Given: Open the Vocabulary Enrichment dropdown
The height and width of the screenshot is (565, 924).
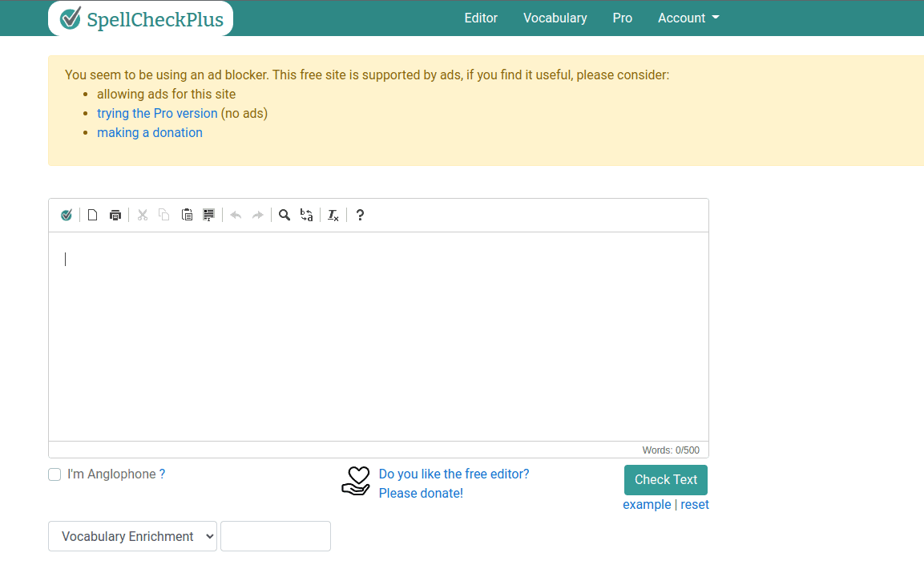Looking at the screenshot, I should (x=132, y=536).
